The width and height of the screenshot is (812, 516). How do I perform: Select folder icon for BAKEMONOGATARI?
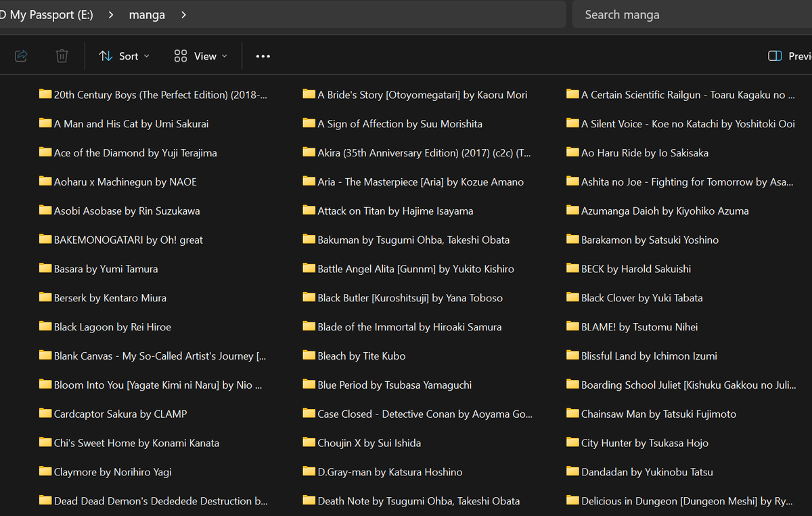click(45, 240)
